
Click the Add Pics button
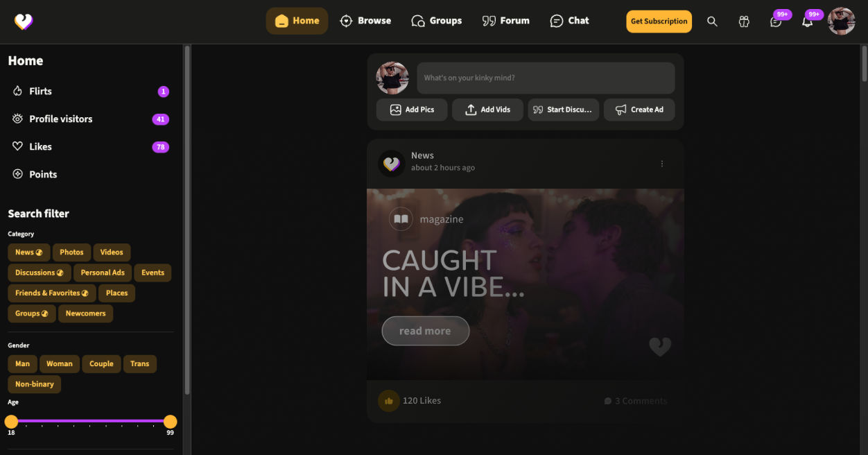(412, 110)
